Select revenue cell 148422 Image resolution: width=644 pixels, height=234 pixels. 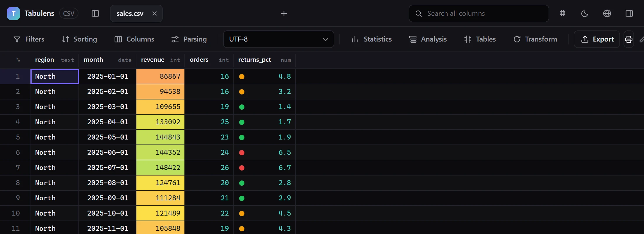point(160,168)
